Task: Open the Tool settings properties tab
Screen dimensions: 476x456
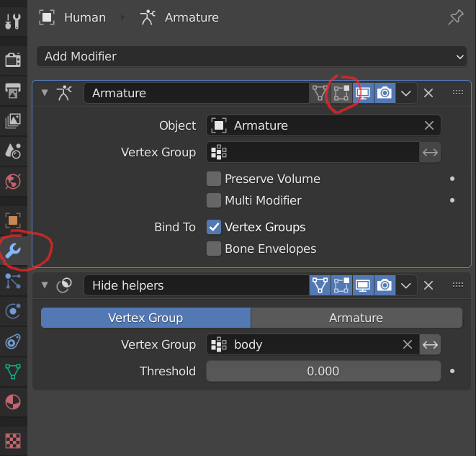Action: 13,22
